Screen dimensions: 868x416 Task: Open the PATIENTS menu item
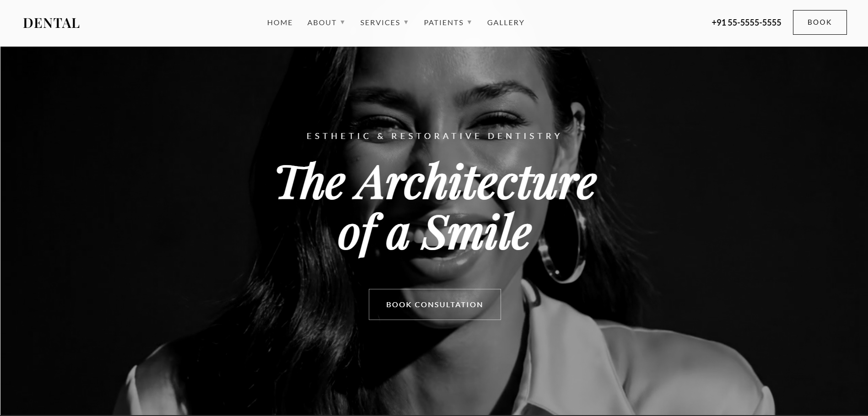click(443, 22)
